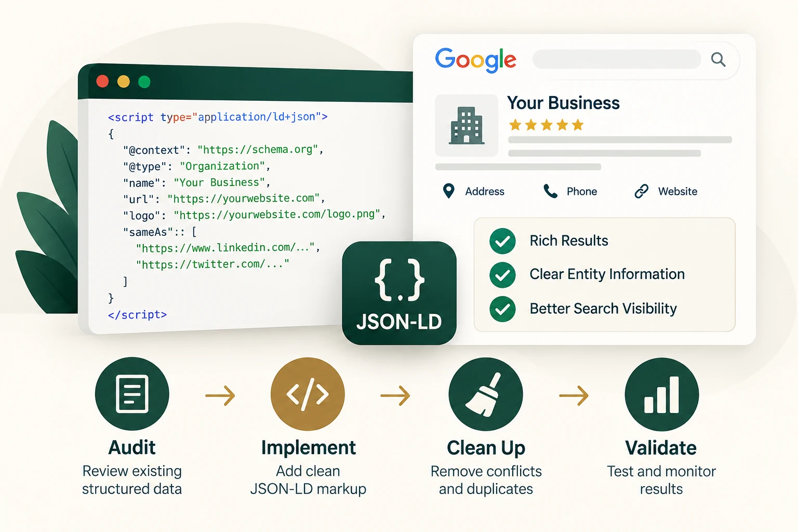Click the Validate bar chart icon
The height and width of the screenshot is (532, 798).
pyautogui.click(x=661, y=394)
